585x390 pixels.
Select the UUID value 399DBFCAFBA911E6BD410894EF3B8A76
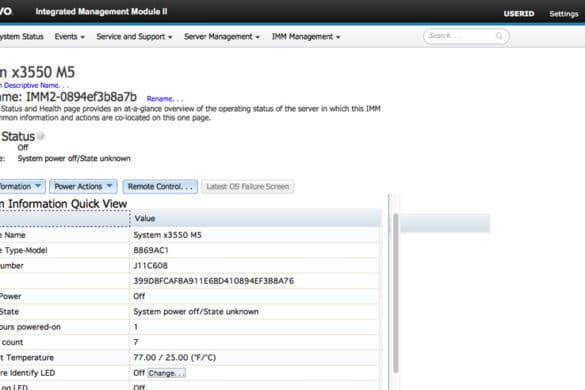[213, 281]
